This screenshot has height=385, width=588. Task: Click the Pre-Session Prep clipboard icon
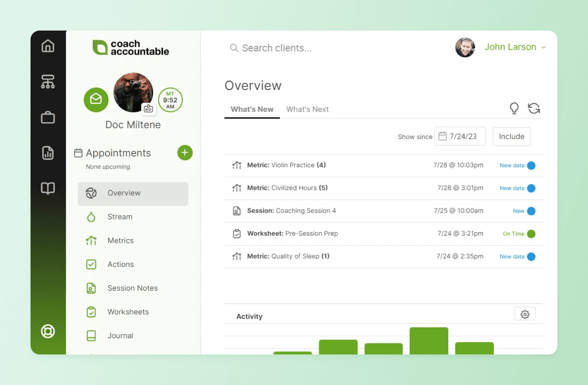[237, 234]
